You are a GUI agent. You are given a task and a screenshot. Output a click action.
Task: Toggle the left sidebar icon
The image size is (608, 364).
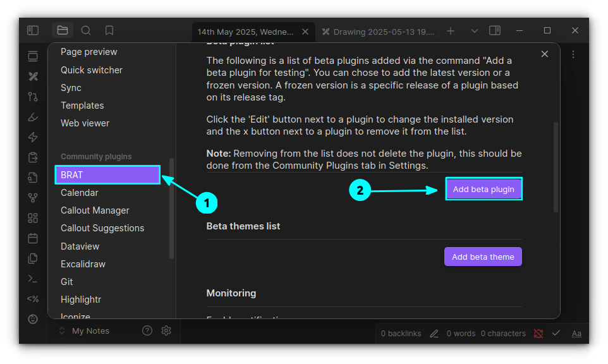point(33,30)
